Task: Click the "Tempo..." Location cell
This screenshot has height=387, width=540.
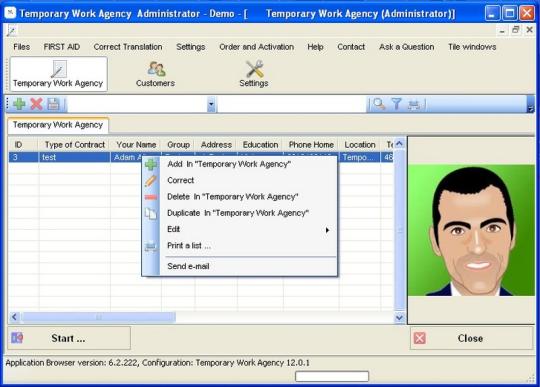Action: [360, 157]
